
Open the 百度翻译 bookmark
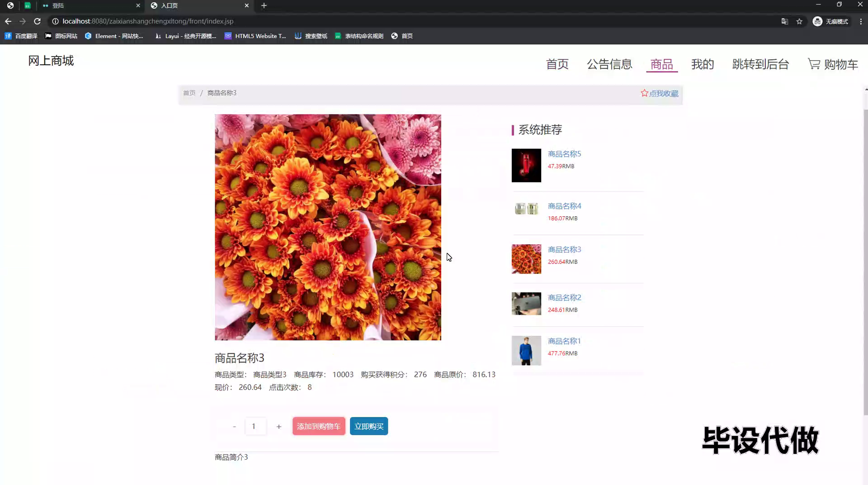pyautogui.click(x=21, y=36)
